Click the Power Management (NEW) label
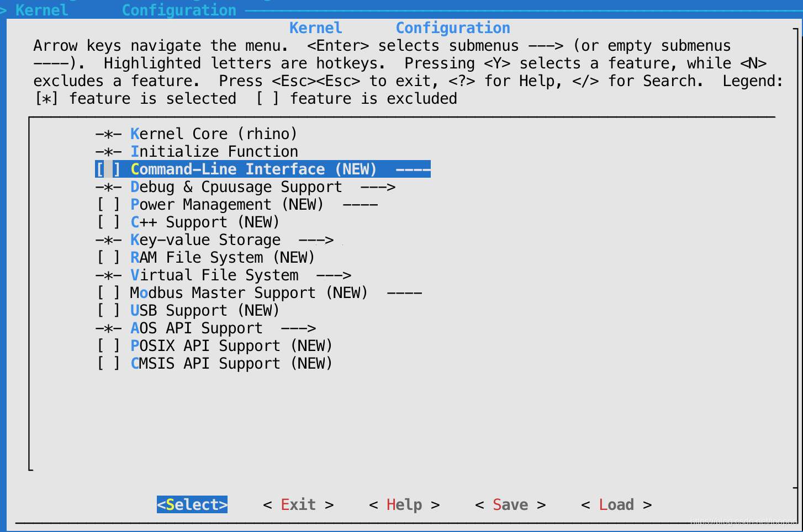The width and height of the screenshot is (803, 532). 227,205
